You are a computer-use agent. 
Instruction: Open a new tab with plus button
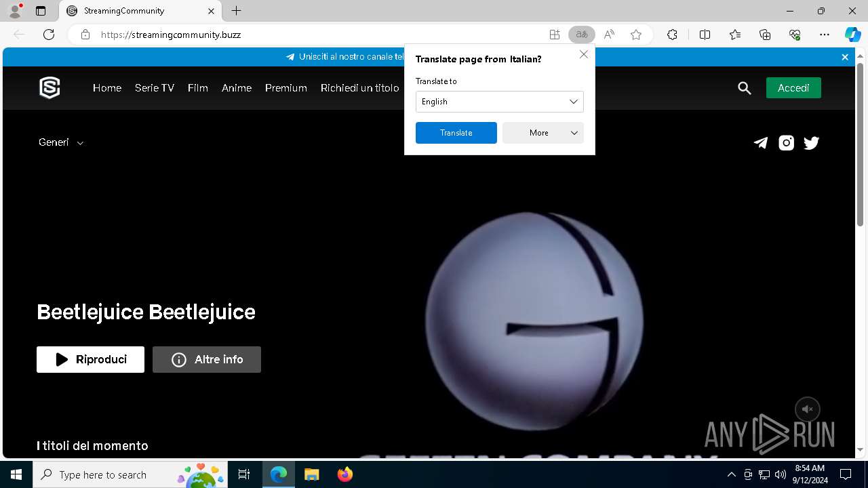point(236,11)
